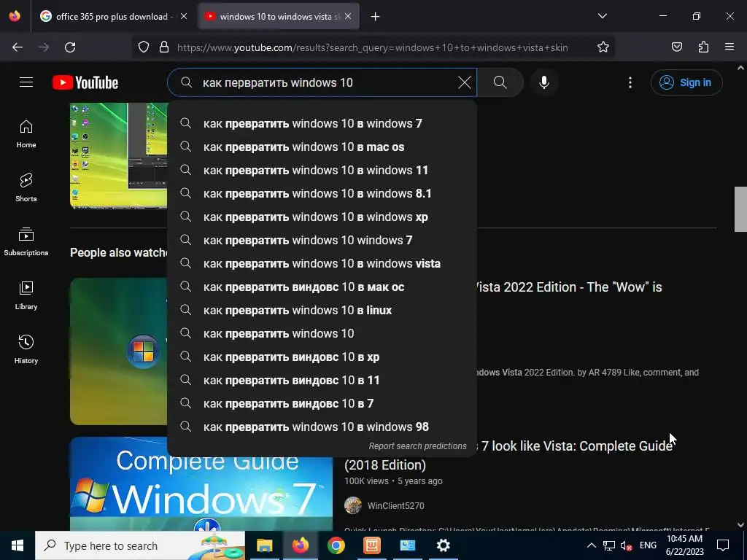
Task: Open the Complete Guide Windows 7 thumbnail
Action: click(x=201, y=484)
